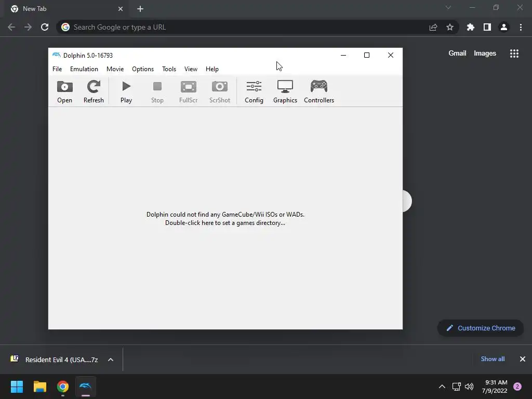532x399 pixels.
Task: Switch to Chrome from taskbar
Action: pyautogui.click(x=63, y=387)
